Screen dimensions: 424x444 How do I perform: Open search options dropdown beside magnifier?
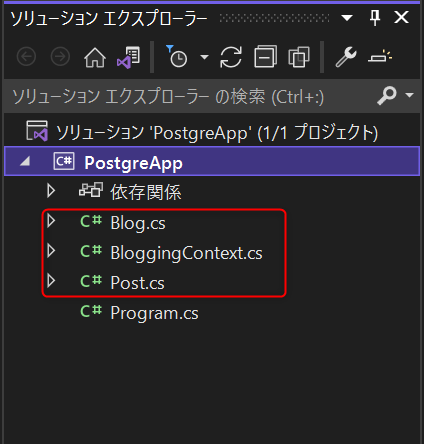point(409,95)
